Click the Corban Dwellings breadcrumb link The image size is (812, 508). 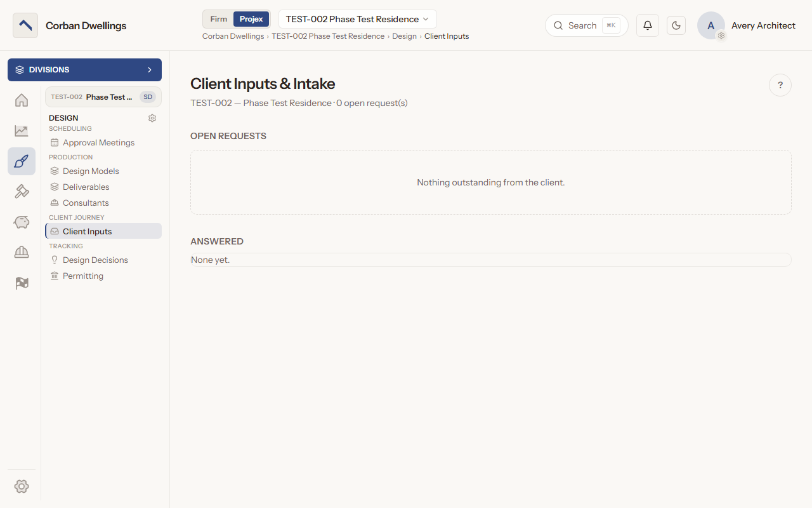pyautogui.click(x=233, y=36)
